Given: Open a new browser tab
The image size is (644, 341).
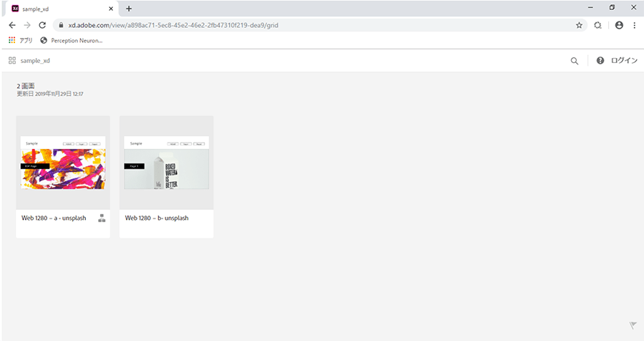Looking at the screenshot, I should (x=129, y=9).
